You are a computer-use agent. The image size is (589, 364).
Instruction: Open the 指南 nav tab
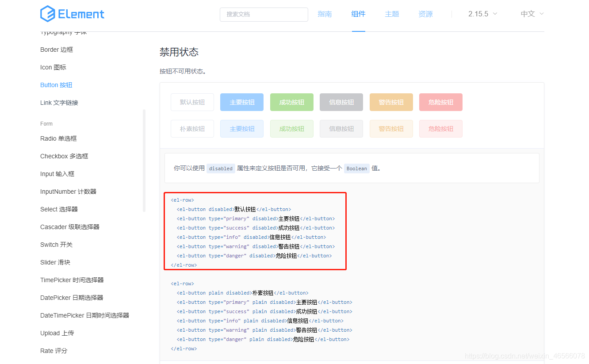tap(325, 14)
